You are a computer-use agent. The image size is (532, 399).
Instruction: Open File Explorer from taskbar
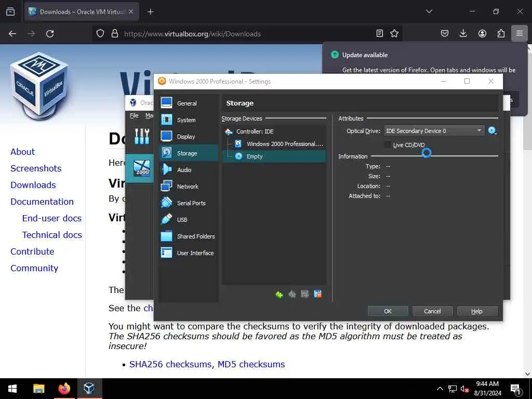pos(38,389)
